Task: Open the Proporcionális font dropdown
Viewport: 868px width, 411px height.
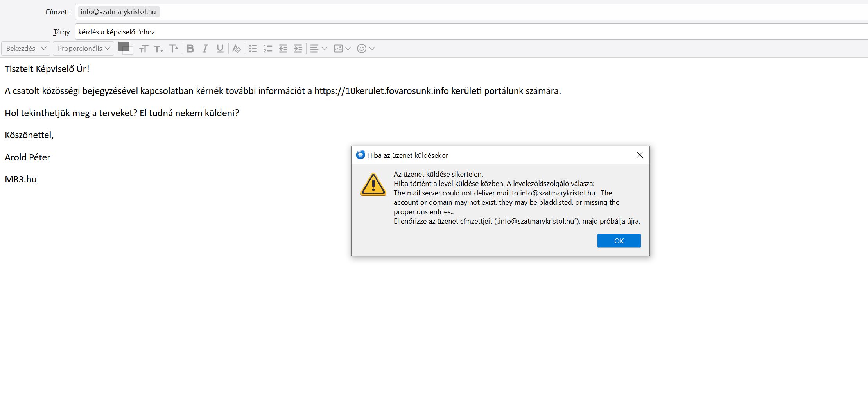Action: [83, 49]
